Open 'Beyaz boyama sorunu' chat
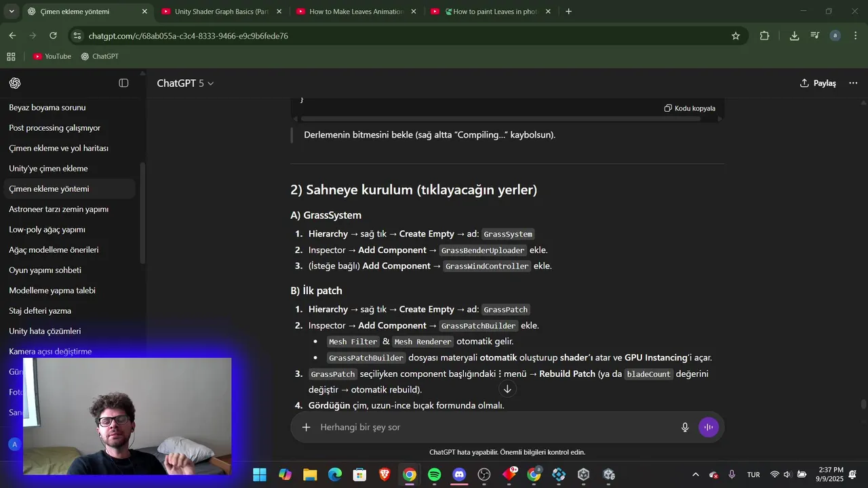Image resolution: width=868 pixels, height=488 pixels. pyautogui.click(x=68, y=107)
